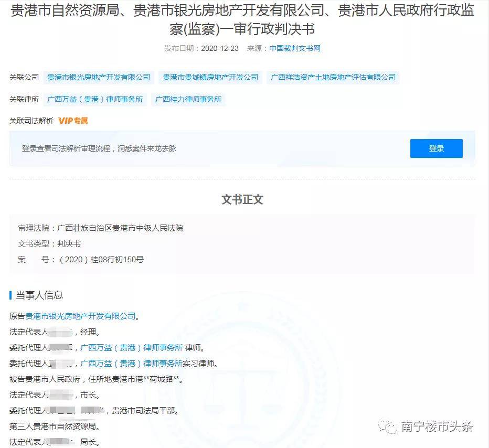
Task: Click the 关联律所 label
Action: [24, 100]
